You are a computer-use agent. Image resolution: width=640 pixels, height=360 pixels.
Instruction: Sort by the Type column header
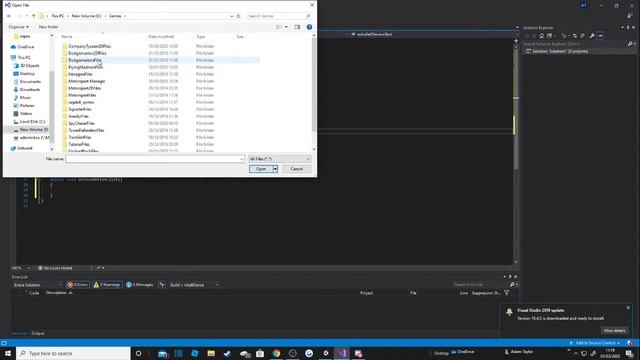pos(200,37)
